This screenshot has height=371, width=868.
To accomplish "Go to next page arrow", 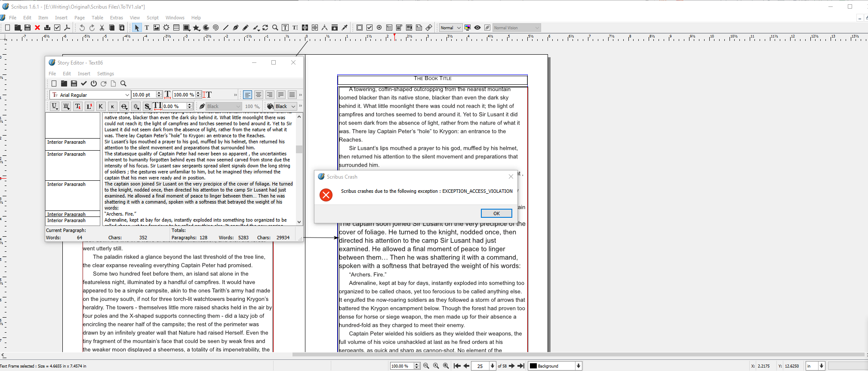I will [x=512, y=366].
